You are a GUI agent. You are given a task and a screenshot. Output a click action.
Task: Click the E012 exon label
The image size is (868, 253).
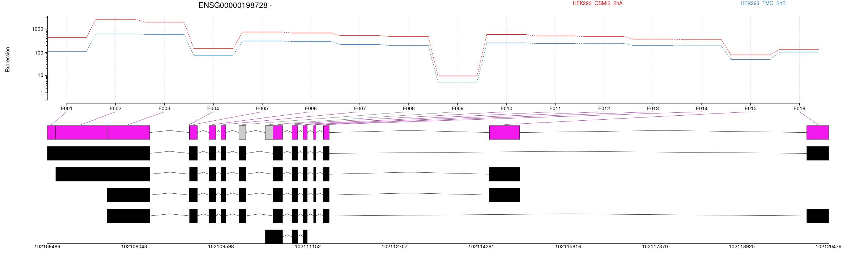coord(604,108)
